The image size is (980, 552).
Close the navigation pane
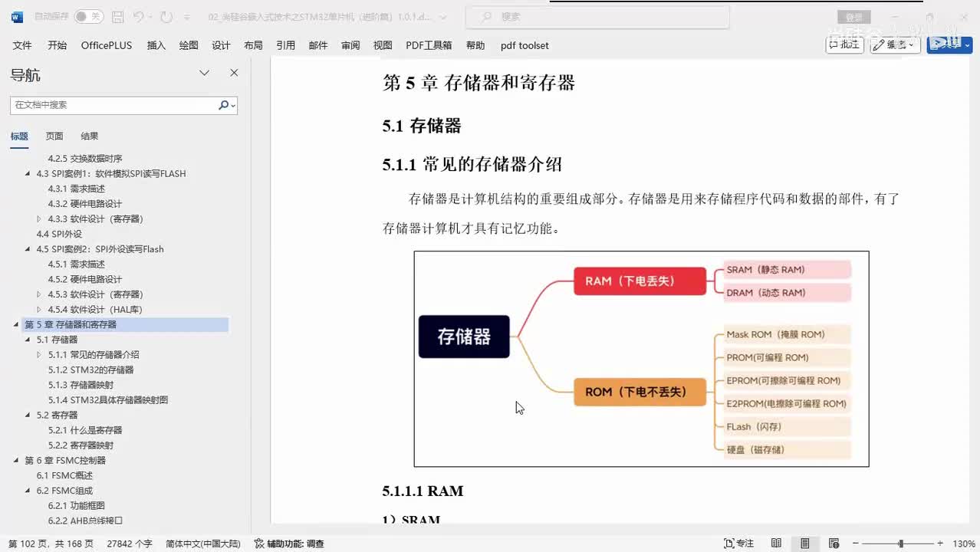(x=234, y=73)
